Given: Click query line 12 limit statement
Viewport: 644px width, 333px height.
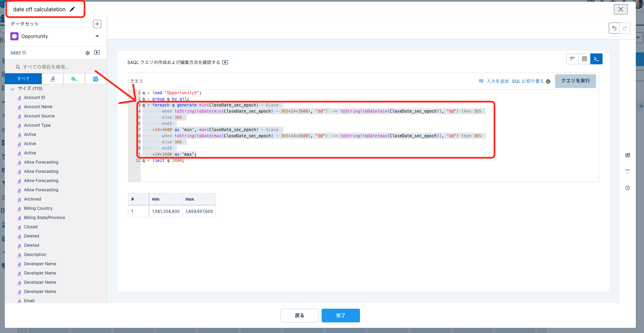Looking at the screenshot, I should coord(163,161).
